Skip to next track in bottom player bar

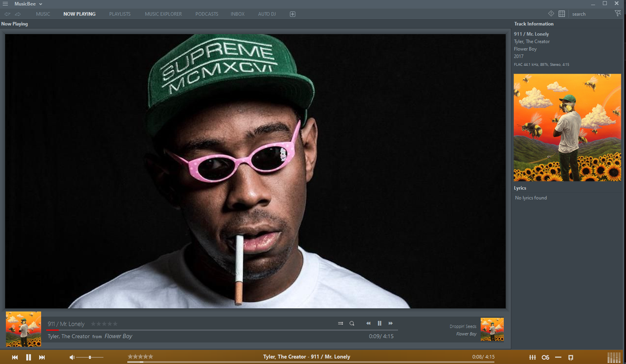point(42,357)
